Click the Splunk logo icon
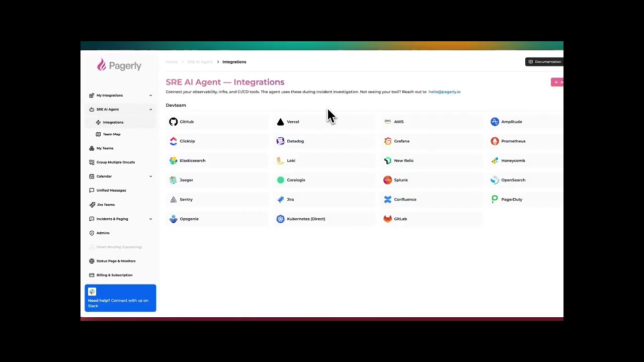Viewport: 644px width, 362px height. pos(387,180)
